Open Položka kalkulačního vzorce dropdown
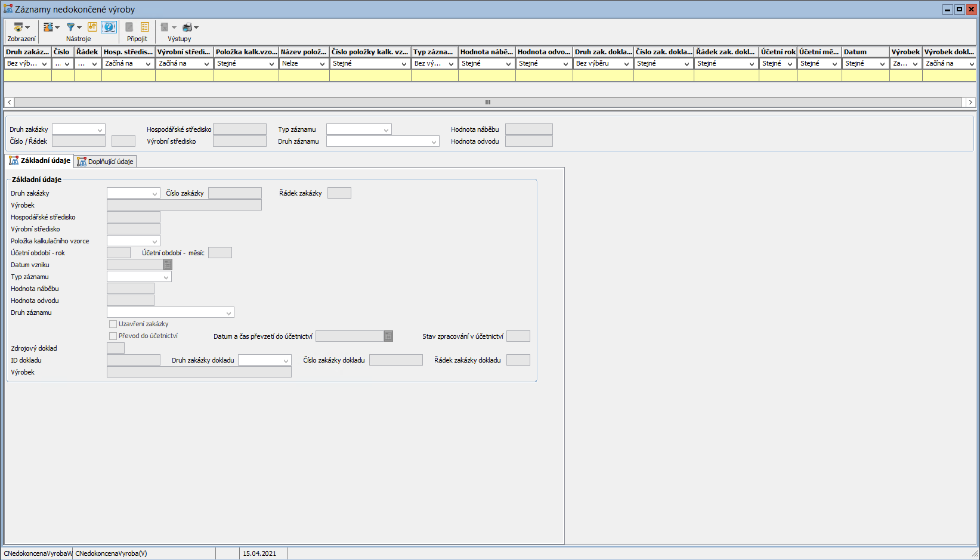980x560 pixels. (x=155, y=242)
